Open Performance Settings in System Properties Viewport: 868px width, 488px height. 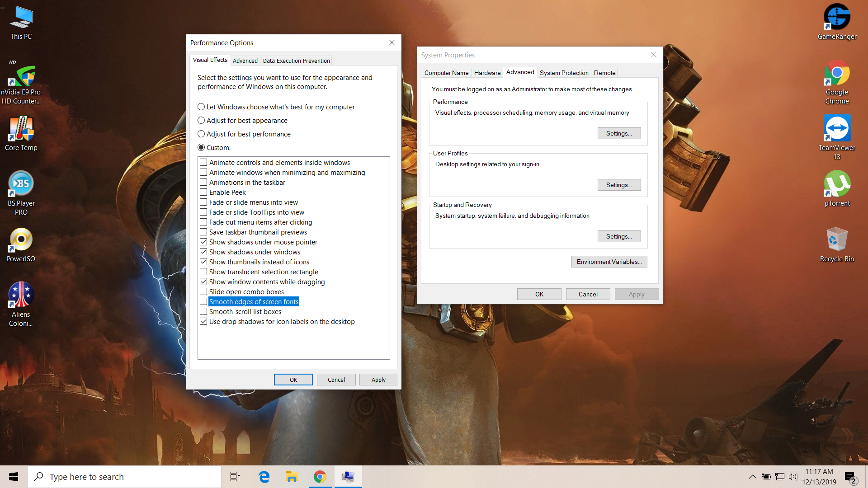coord(619,133)
